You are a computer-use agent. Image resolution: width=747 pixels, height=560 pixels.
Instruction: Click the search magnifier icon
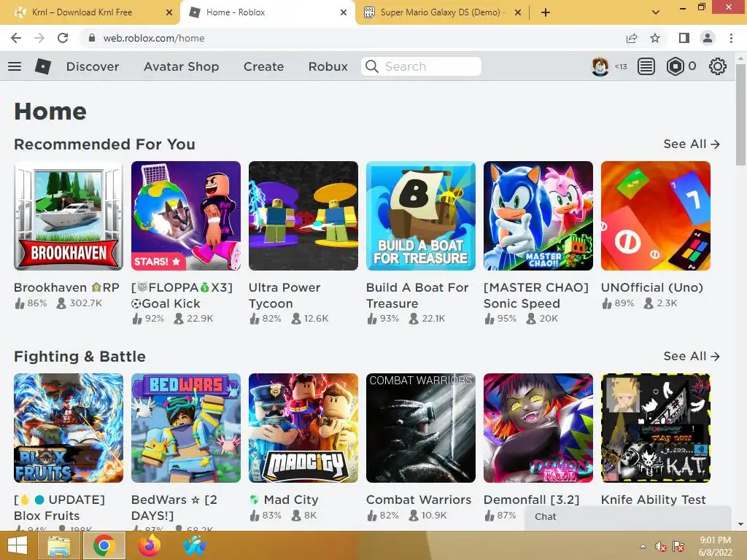[372, 66]
